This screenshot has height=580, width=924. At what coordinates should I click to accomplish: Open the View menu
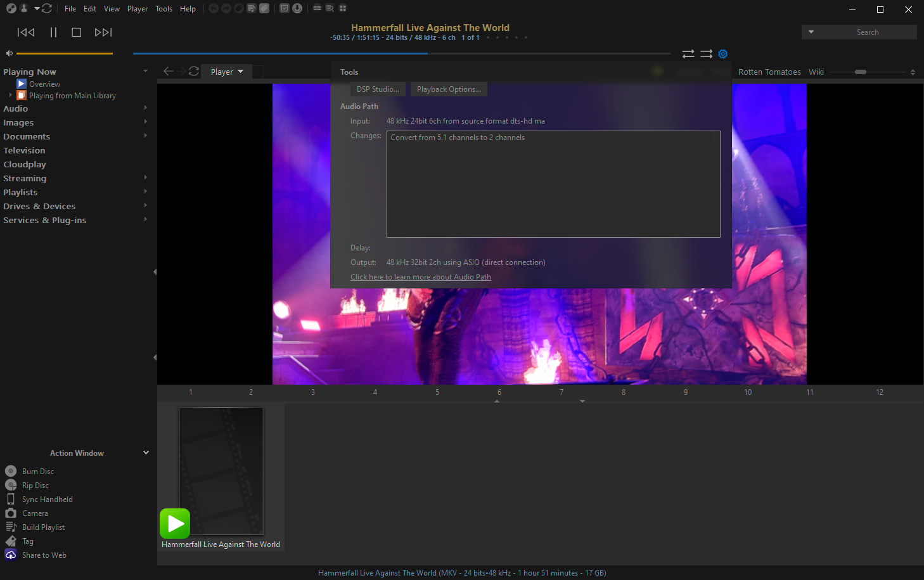(x=112, y=9)
